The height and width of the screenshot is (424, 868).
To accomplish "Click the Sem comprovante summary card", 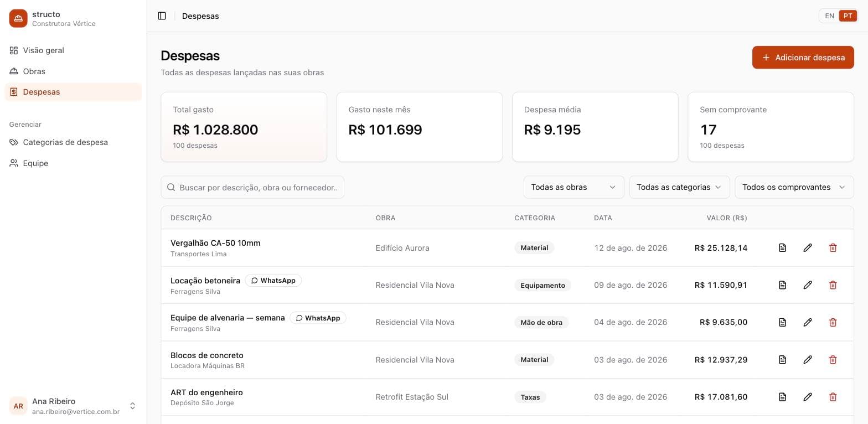I will [x=771, y=127].
